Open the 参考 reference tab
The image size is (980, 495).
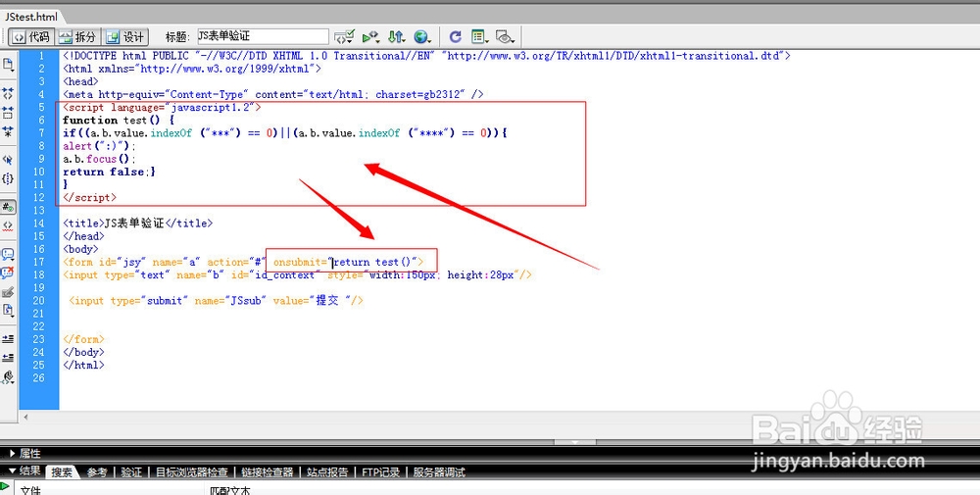click(x=97, y=472)
